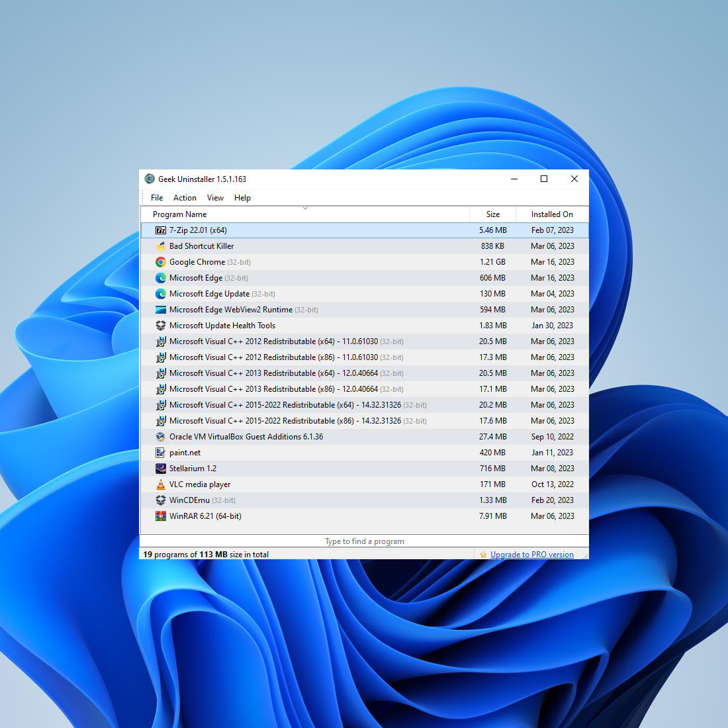Click the Google Chrome icon
Image resolution: width=728 pixels, height=728 pixels.
pyautogui.click(x=161, y=262)
